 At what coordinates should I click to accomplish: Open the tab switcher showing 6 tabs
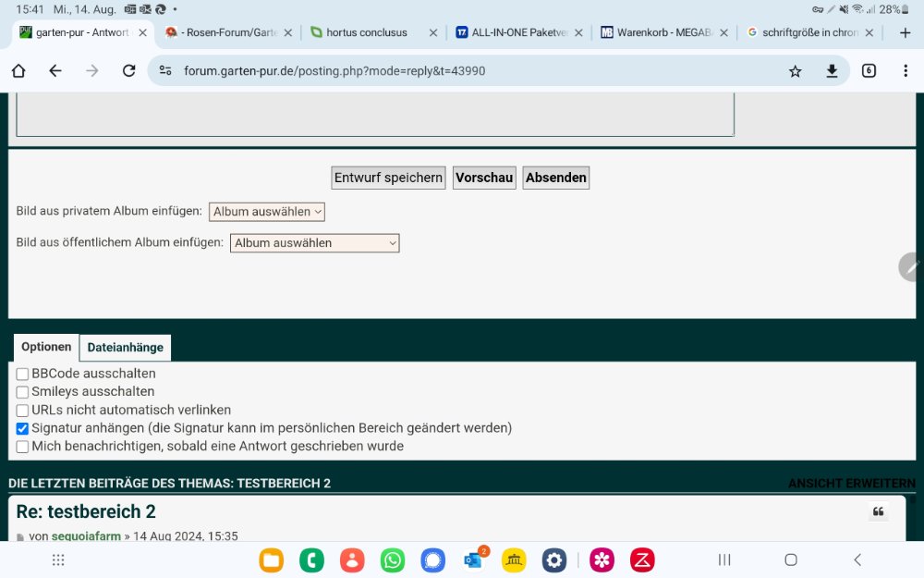869,71
